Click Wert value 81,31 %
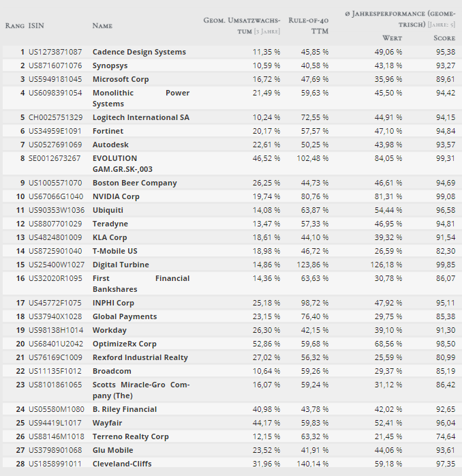The height and width of the screenshot is (476, 462). click(x=388, y=196)
